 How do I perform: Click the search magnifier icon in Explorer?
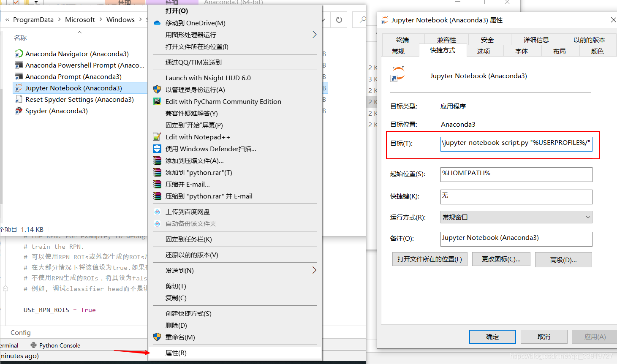point(363,19)
